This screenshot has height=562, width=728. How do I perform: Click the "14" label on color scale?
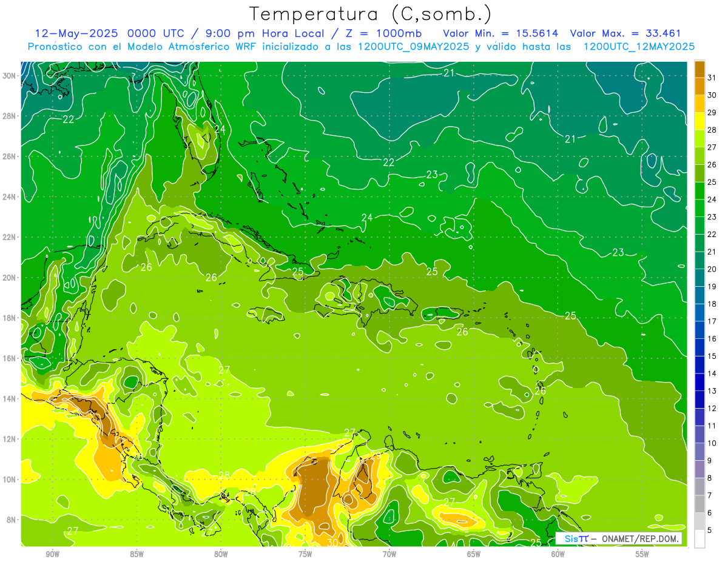[x=712, y=373]
